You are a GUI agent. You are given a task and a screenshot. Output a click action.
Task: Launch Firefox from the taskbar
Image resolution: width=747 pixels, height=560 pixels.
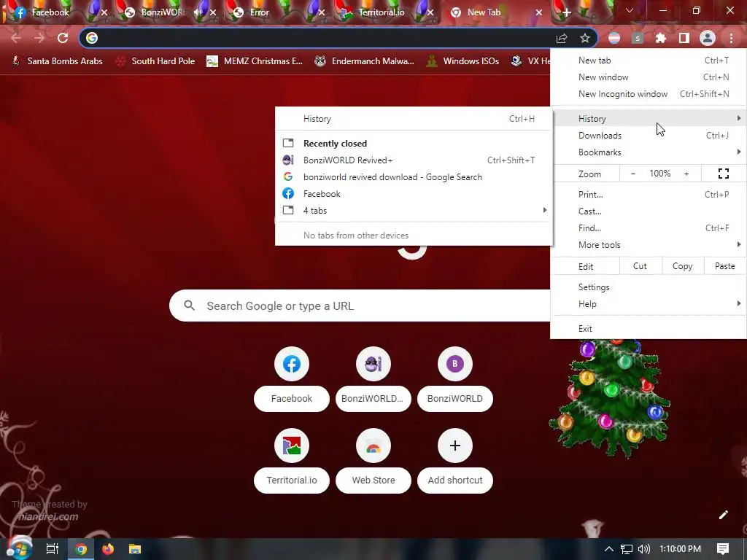coord(108,549)
